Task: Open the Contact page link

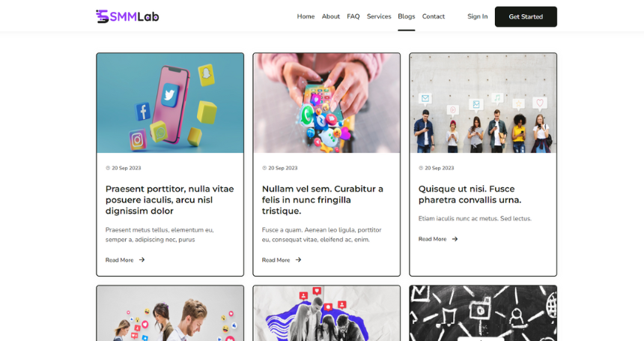Action: click(434, 16)
